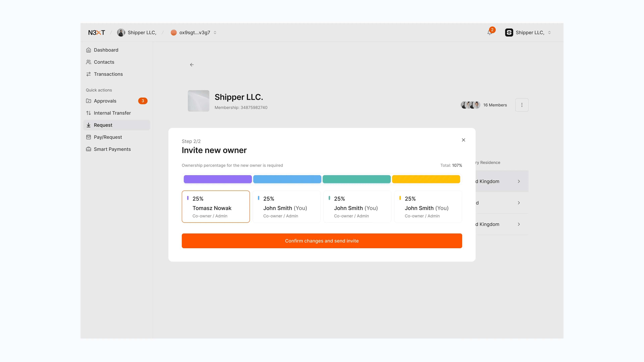Select the John Smith card with yellow marker

tap(428, 207)
